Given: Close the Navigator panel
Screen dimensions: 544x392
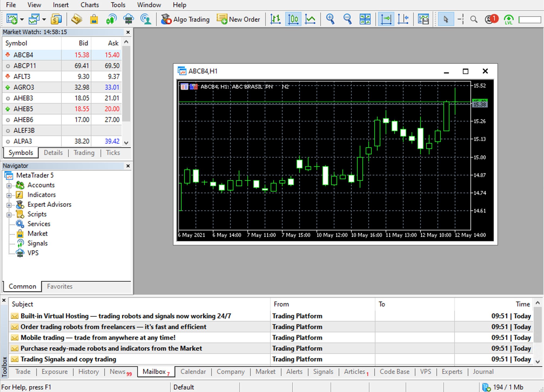Looking at the screenshot, I should pos(128,166).
